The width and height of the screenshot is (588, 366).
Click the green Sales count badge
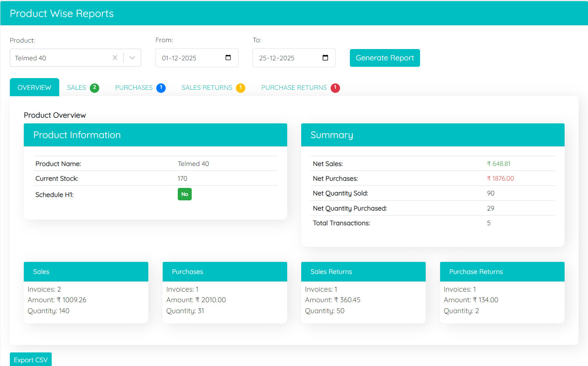click(x=94, y=88)
